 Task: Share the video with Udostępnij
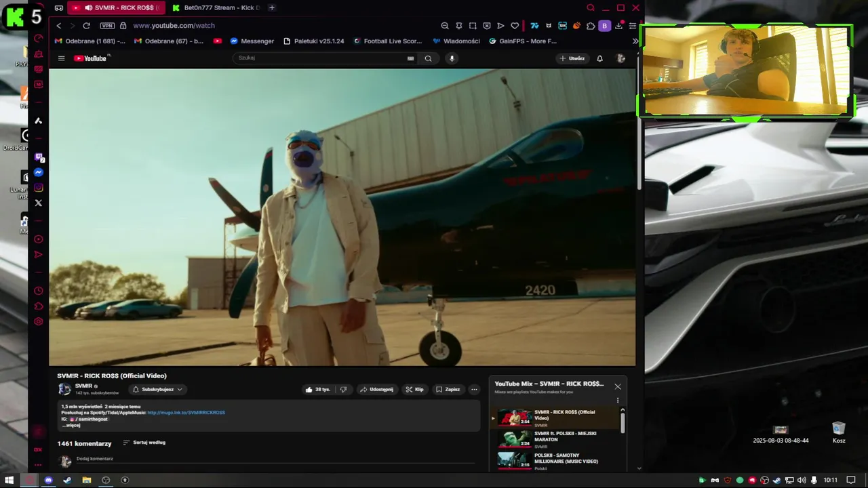click(376, 389)
